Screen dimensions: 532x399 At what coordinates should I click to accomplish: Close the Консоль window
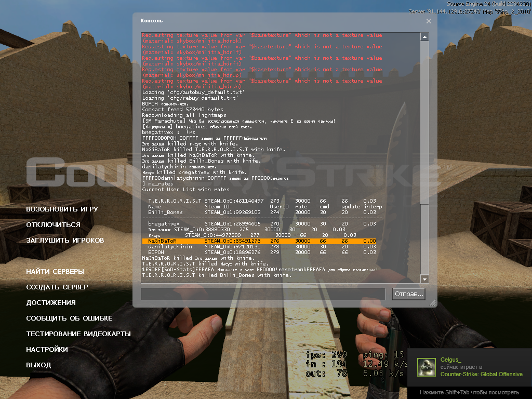[429, 21]
